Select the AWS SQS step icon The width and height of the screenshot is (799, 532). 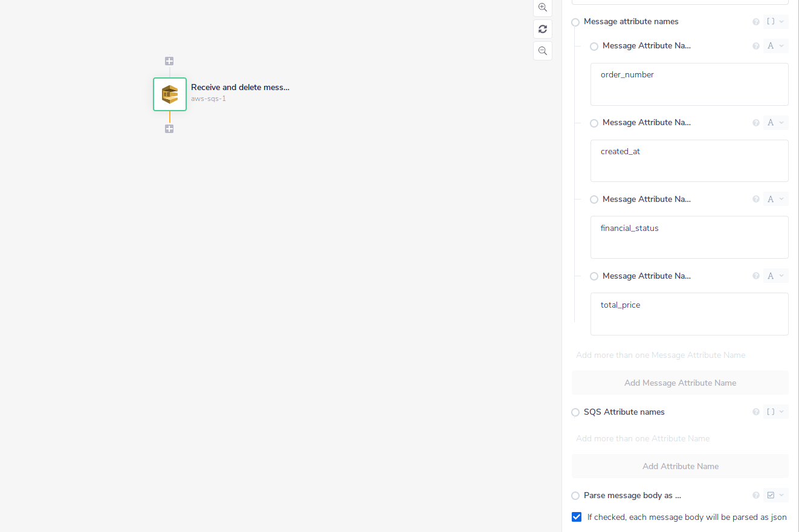[170, 94]
